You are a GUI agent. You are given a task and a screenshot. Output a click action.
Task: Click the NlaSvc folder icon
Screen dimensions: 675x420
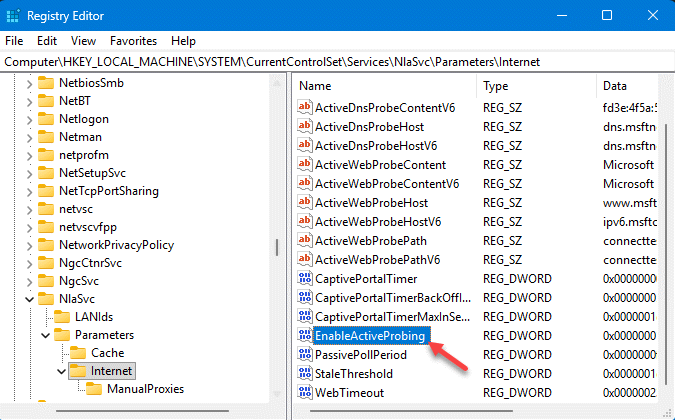point(46,299)
